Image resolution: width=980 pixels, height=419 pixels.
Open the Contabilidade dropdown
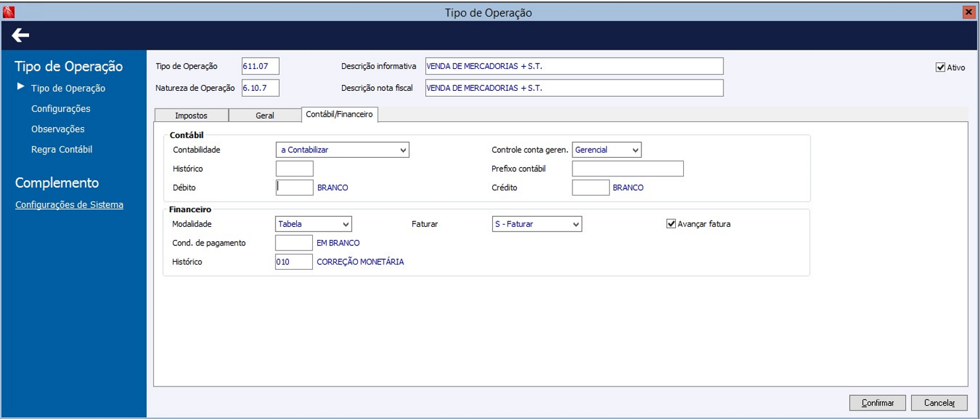pos(343,150)
